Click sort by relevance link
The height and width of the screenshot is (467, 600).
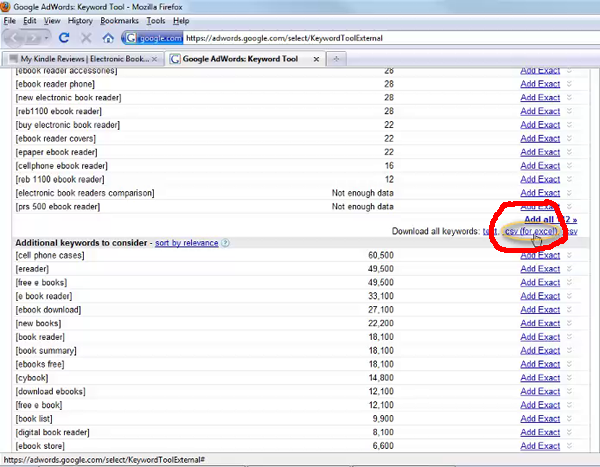tap(185, 243)
